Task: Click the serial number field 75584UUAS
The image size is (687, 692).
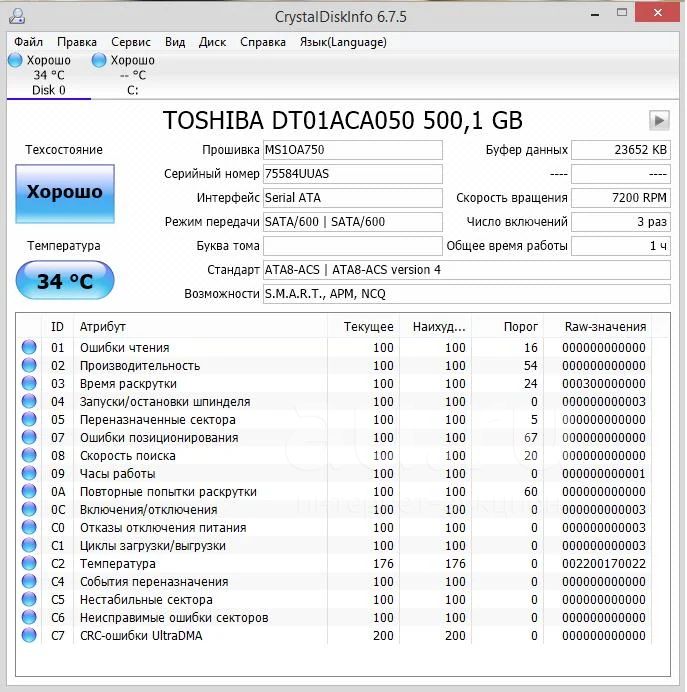Action: (353, 174)
